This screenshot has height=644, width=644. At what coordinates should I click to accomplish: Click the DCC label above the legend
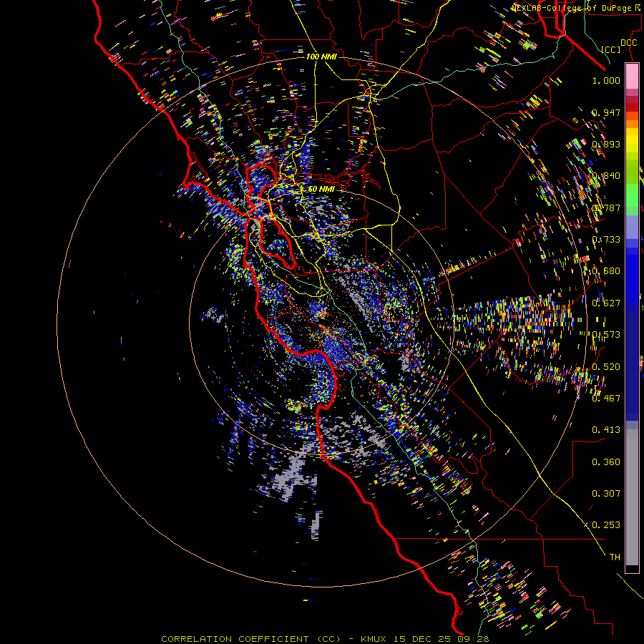tap(628, 43)
